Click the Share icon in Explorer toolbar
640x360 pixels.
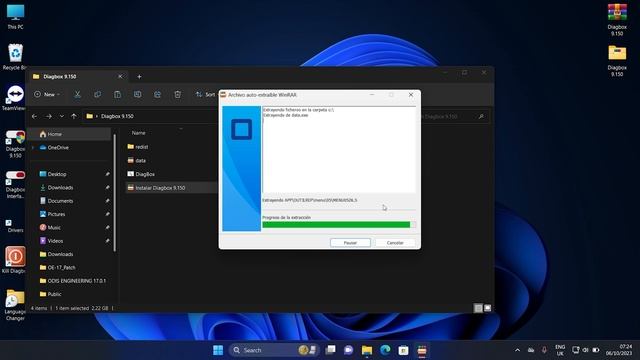[x=158, y=95]
